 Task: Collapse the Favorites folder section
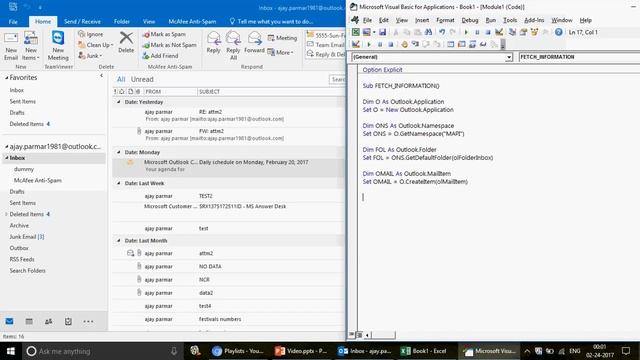click(7, 78)
